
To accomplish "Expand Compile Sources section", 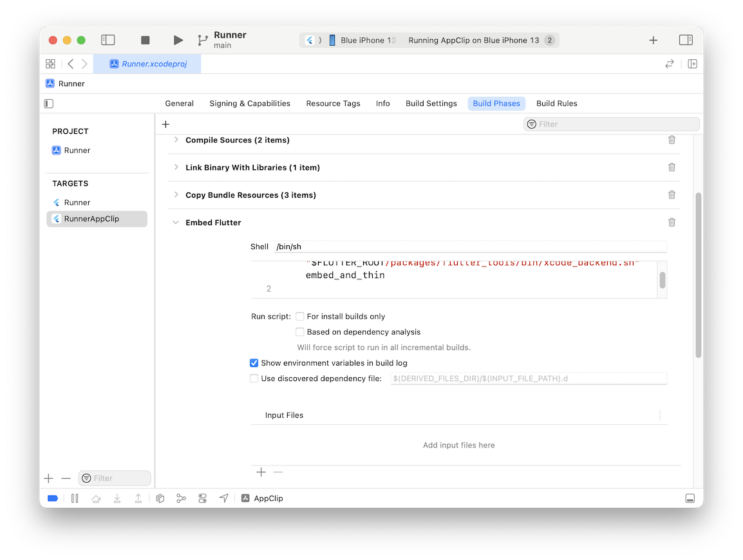I will click(176, 140).
